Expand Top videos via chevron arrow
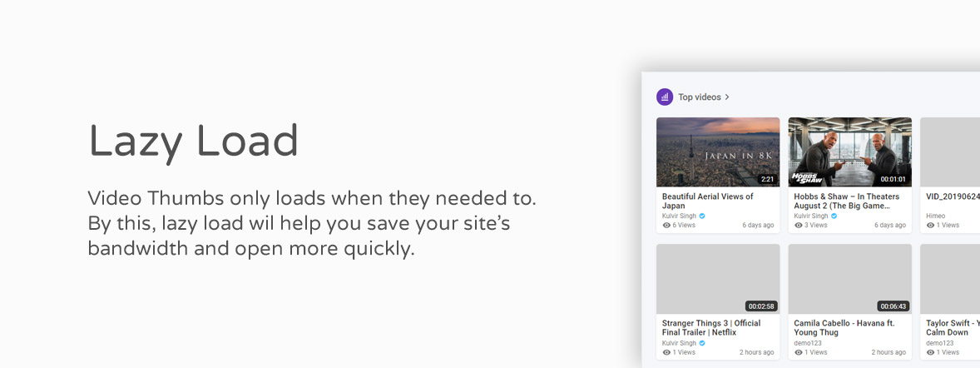This screenshot has width=980, height=368. coord(727,97)
